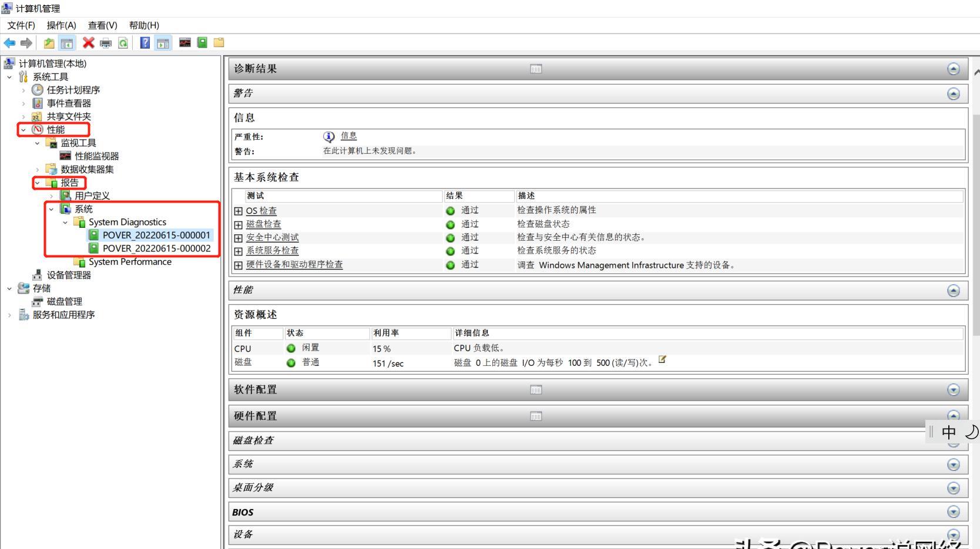Collapse the 系统工具 tree node
980x549 pixels.
9,77
